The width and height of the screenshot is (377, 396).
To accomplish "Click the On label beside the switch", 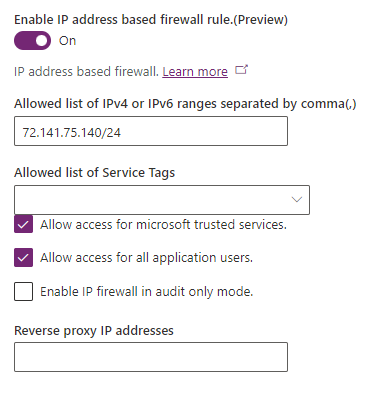I will point(67,41).
